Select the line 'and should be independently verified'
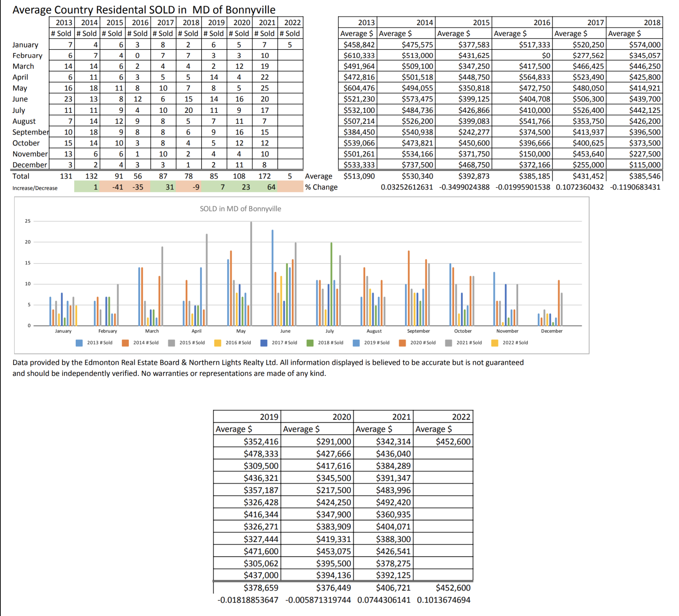This screenshot has height=616, width=679. (x=169, y=373)
